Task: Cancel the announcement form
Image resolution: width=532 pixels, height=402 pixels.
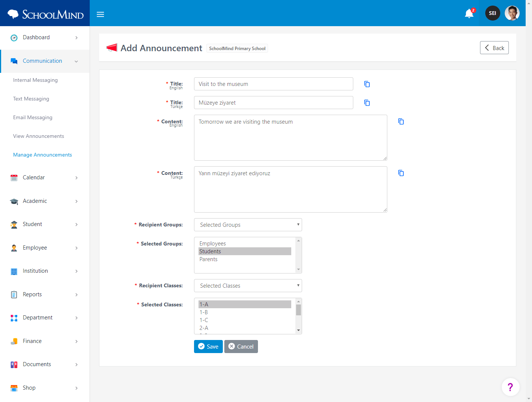Action: pos(241,346)
